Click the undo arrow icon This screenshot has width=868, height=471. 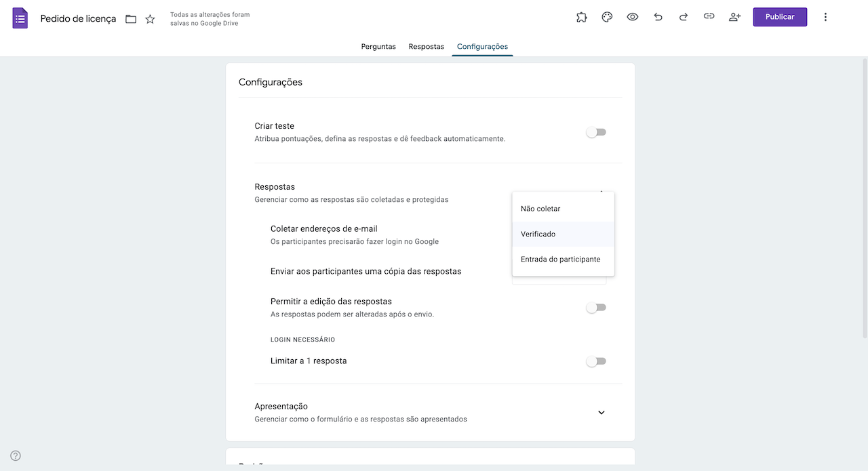pos(658,17)
